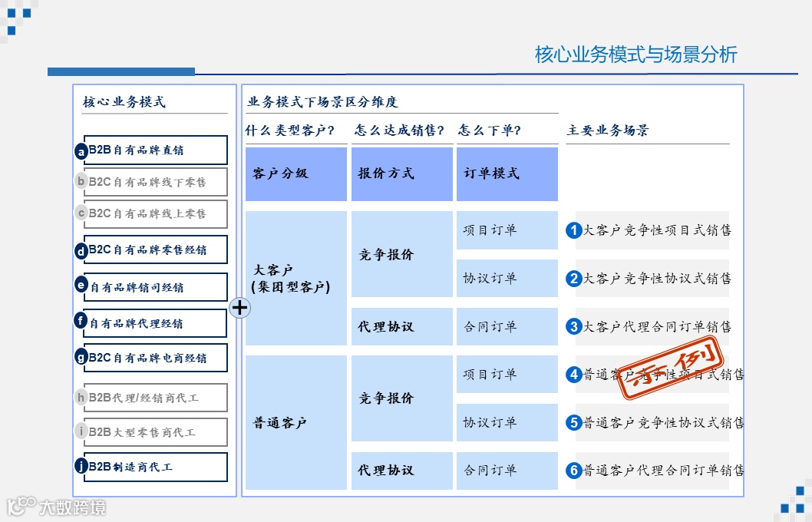The width and height of the screenshot is (812, 522).
Task: Click the scenario text 大客户竞争性协议式销售
Action: tap(657, 279)
